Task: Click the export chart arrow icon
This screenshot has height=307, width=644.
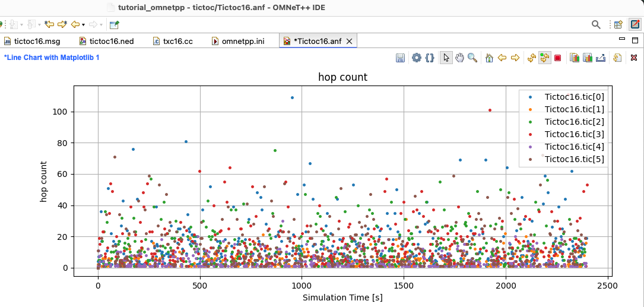Action: coord(601,58)
